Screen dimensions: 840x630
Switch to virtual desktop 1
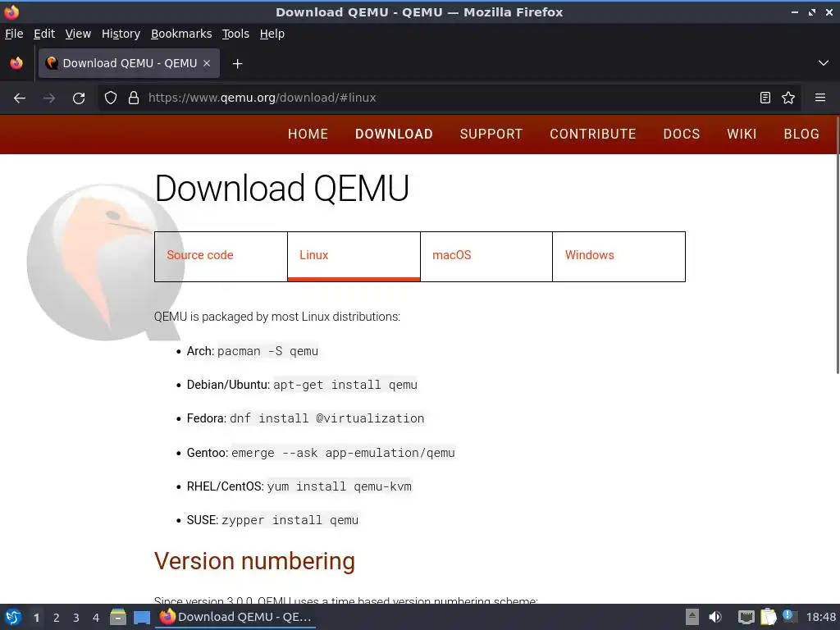36,618
